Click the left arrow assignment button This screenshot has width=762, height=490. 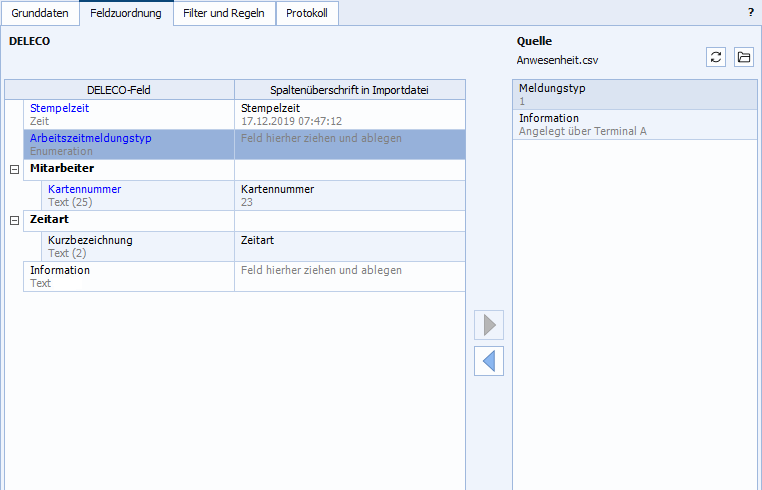click(489, 361)
